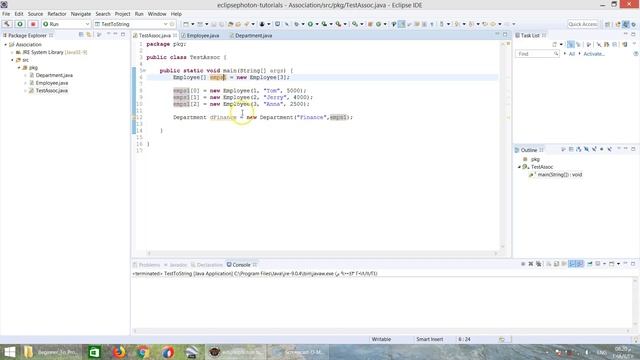The width and height of the screenshot is (640, 360).
Task: Select the TestAssoc.java editor tab
Action: [x=154, y=36]
